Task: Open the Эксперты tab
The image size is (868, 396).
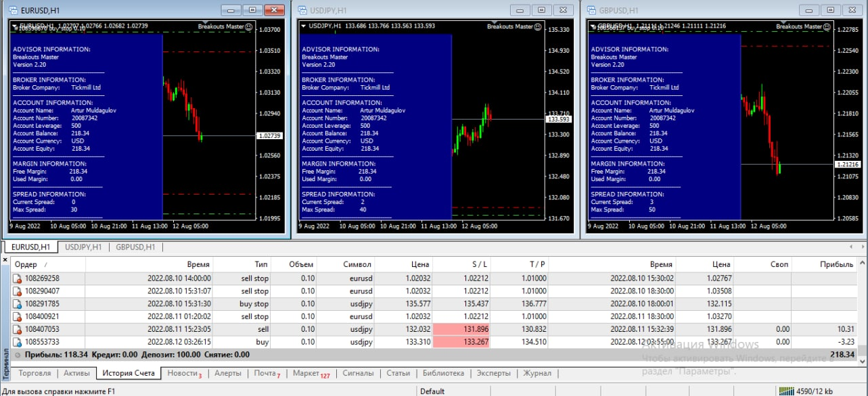Action: pos(494,373)
